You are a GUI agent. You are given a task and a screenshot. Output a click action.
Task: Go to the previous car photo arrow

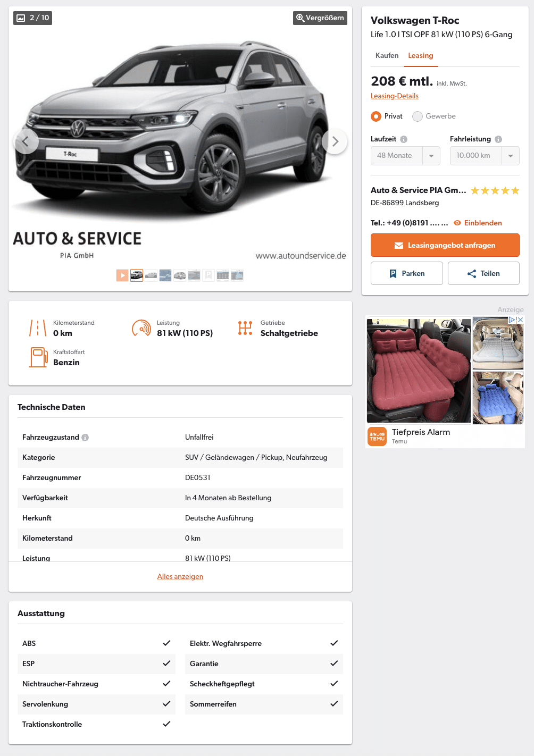tap(26, 141)
